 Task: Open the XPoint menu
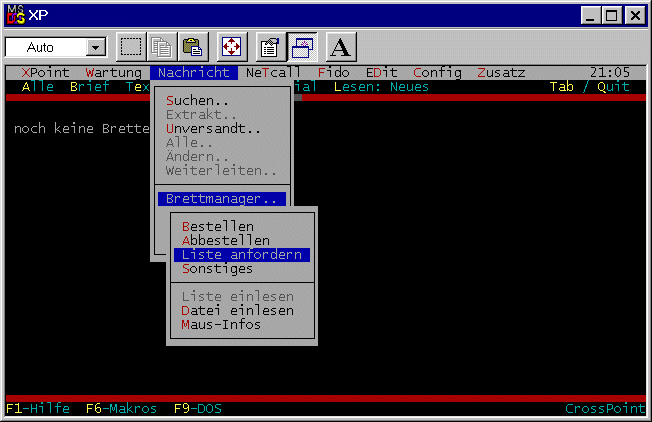(45, 73)
